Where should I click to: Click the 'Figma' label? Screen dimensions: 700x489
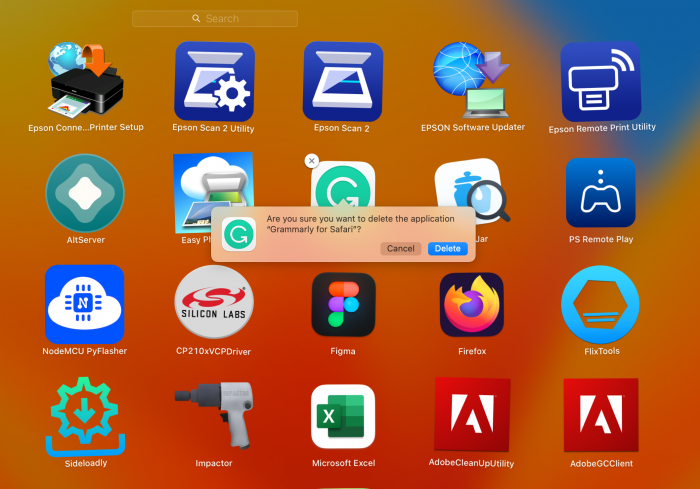pos(343,351)
